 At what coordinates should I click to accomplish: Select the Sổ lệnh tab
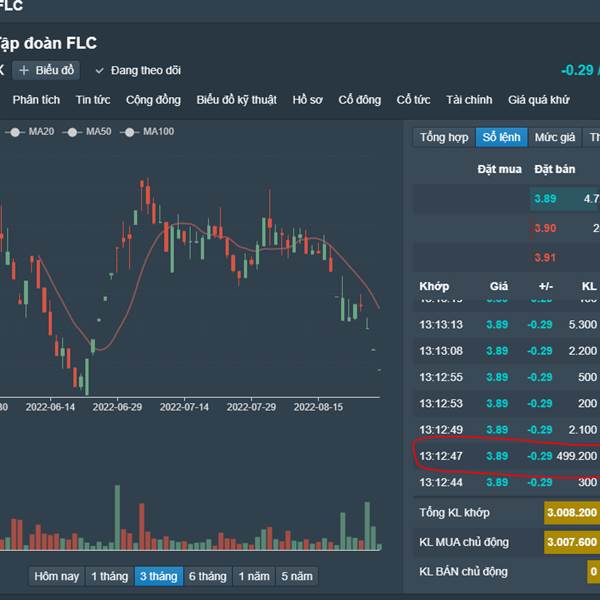pos(501,137)
